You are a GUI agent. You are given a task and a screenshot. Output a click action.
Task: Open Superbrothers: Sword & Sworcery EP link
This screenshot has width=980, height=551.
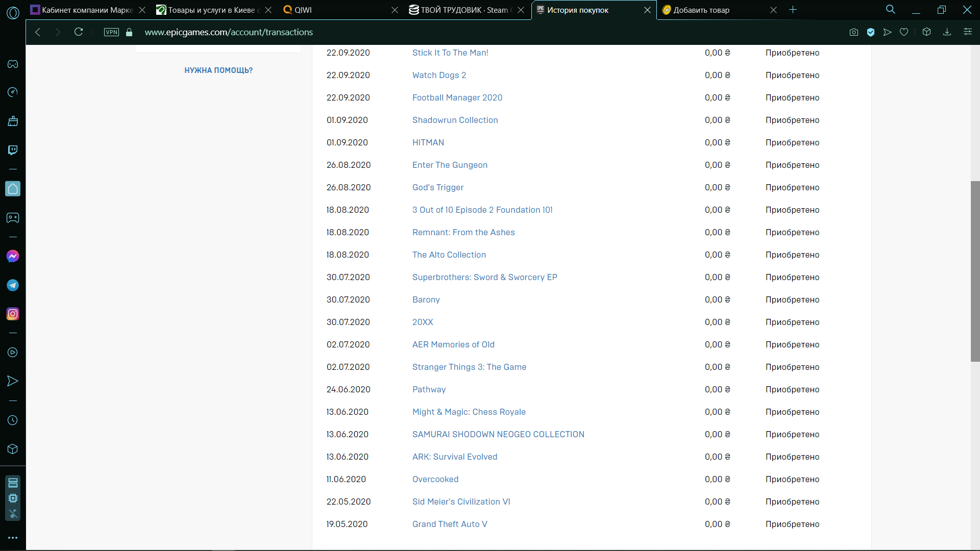pos(485,277)
